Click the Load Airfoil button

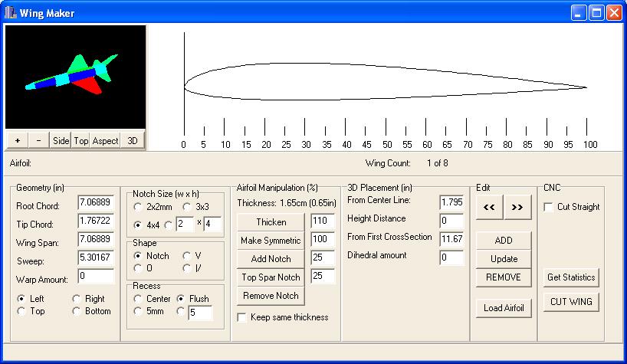pyautogui.click(x=504, y=307)
